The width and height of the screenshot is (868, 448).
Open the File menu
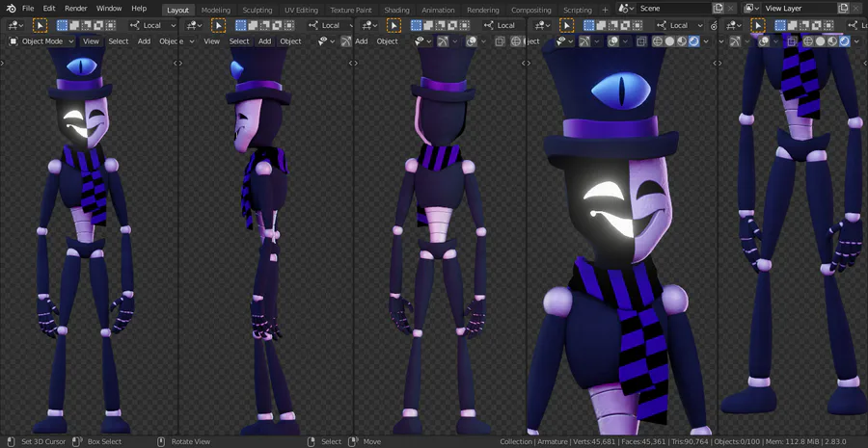28,9
